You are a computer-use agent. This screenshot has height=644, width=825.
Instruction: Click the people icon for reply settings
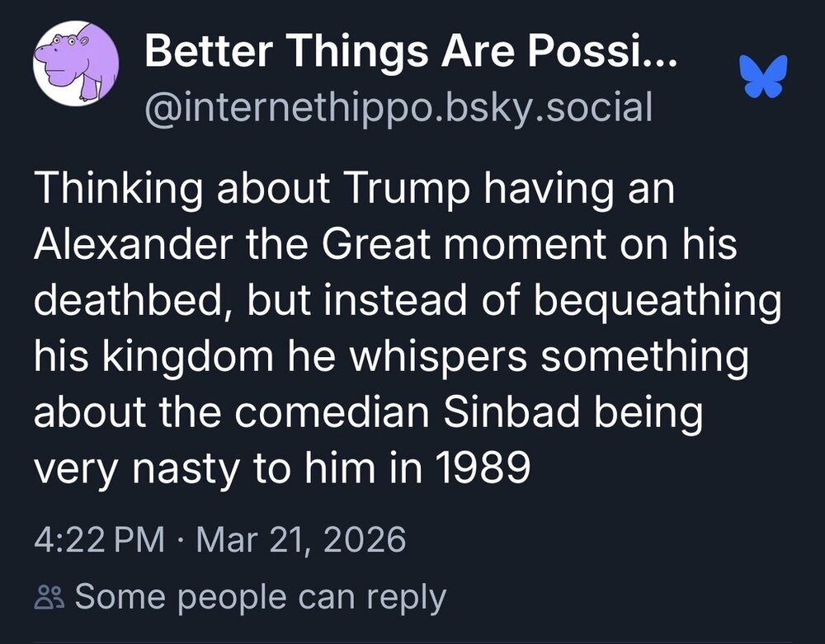point(50,597)
